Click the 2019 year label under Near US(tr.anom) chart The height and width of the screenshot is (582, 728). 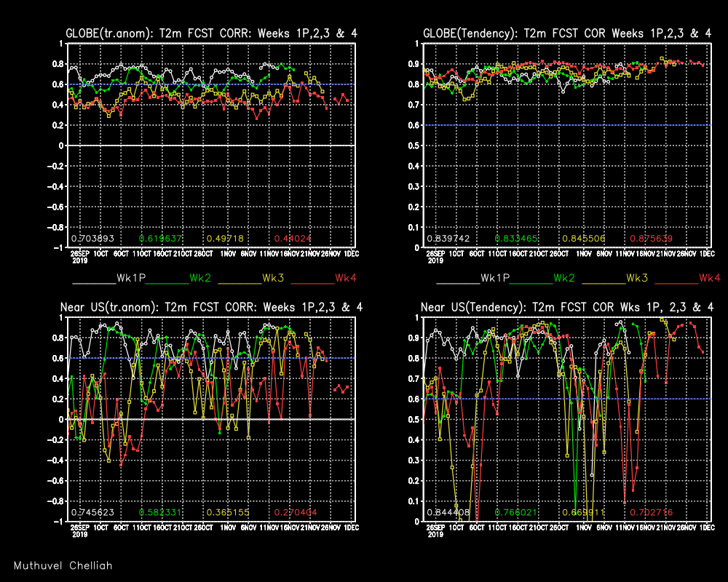pyautogui.click(x=80, y=535)
